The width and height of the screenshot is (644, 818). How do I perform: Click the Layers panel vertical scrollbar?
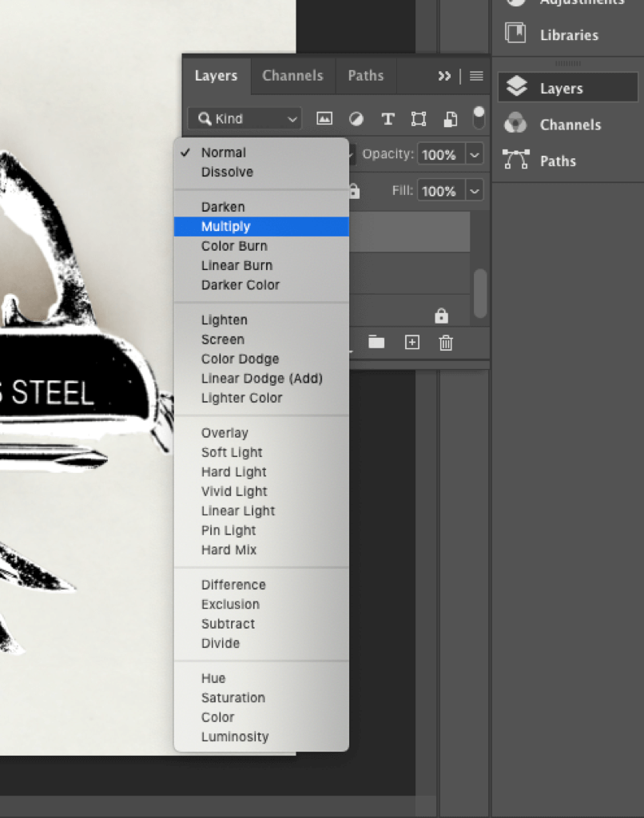[x=479, y=292]
